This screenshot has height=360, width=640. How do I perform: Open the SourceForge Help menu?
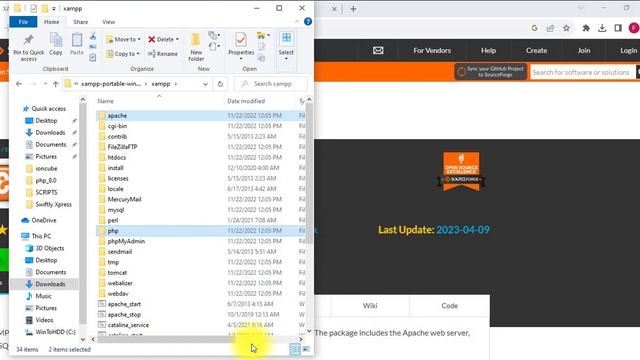pyautogui.click(x=489, y=51)
